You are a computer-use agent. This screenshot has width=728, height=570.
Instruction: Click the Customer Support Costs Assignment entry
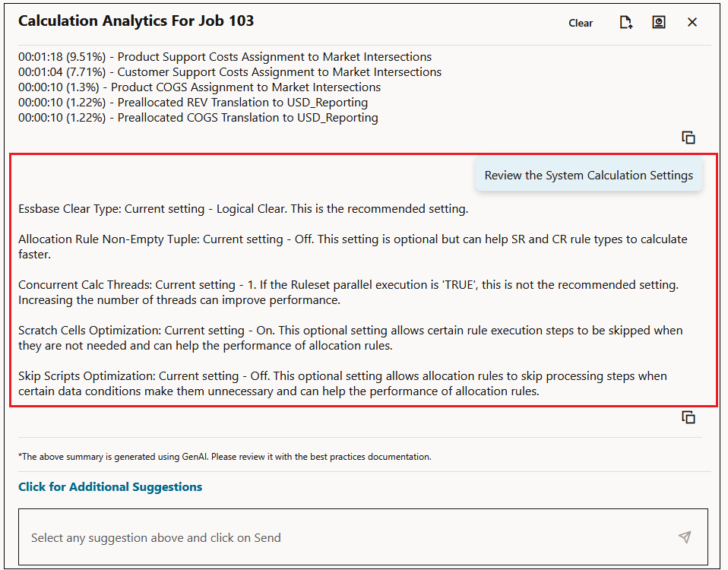pyautogui.click(x=229, y=71)
